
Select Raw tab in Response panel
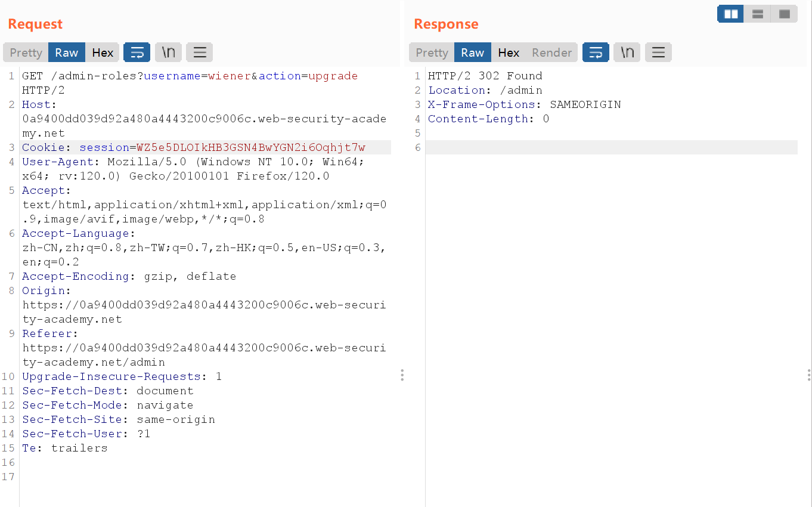[473, 52]
